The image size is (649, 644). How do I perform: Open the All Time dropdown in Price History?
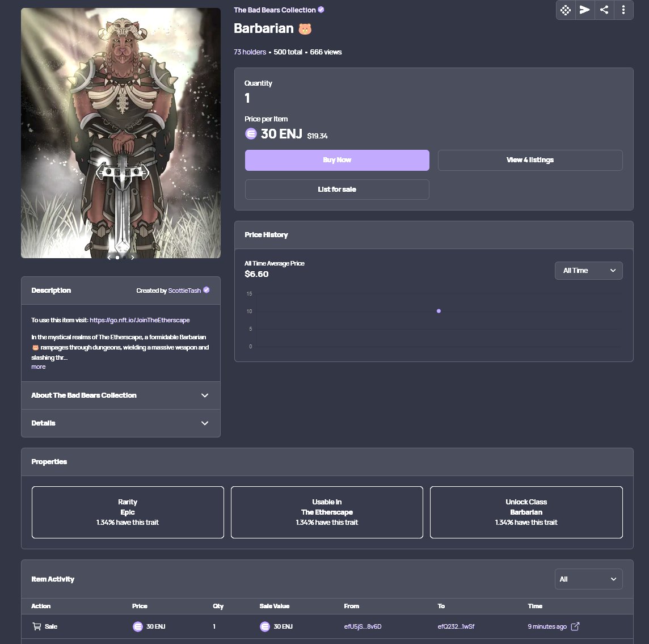[x=588, y=271]
